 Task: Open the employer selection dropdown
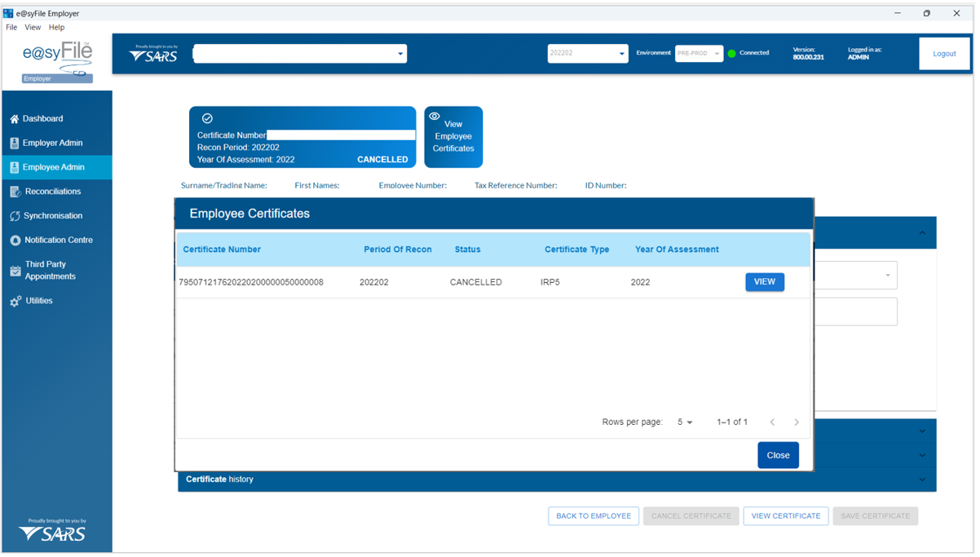tap(400, 55)
